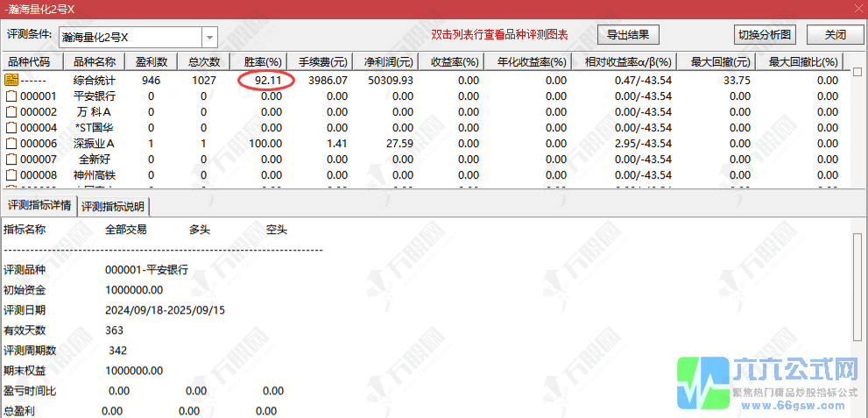
Task: Click the 切换分析图 button
Action: point(765,34)
